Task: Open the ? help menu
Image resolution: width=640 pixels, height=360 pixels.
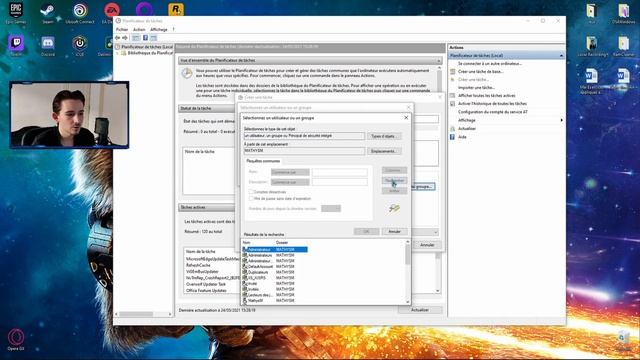Action: [173, 29]
